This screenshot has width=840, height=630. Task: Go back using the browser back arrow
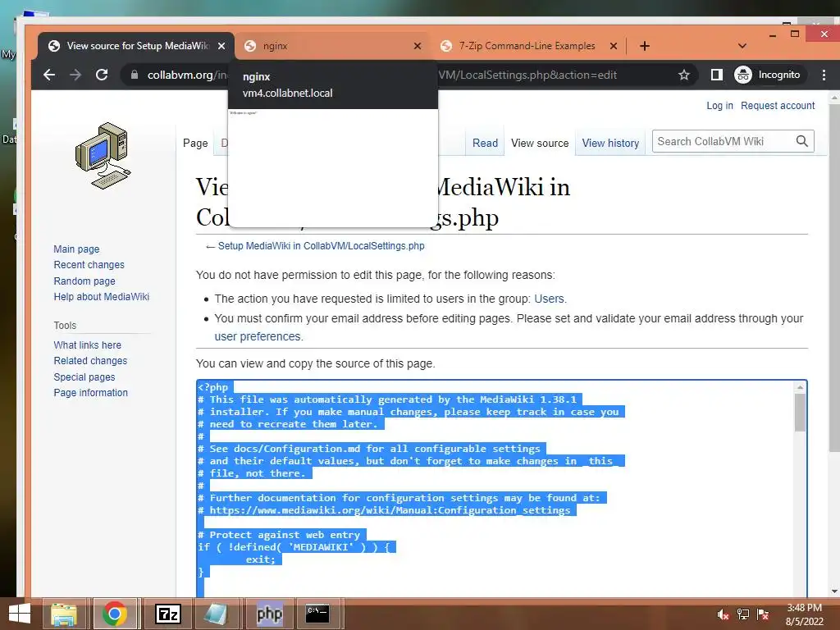49,75
